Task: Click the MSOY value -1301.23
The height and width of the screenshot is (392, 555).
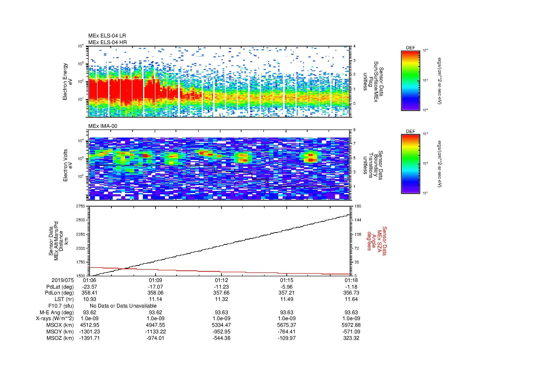Action: (x=89, y=332)
